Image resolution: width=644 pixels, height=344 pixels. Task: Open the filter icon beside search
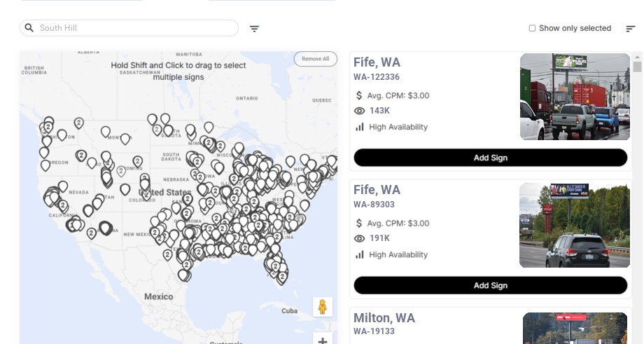[255, 29]
